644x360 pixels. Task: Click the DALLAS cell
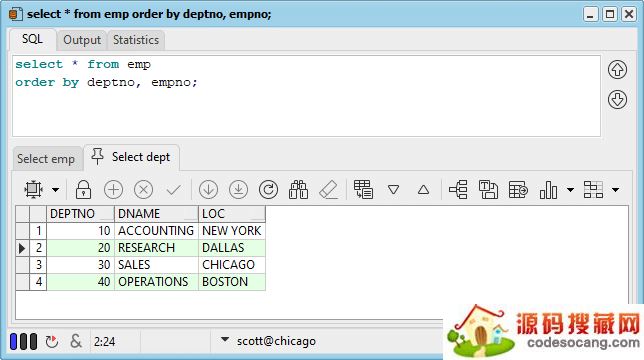[x=232, y=248]
